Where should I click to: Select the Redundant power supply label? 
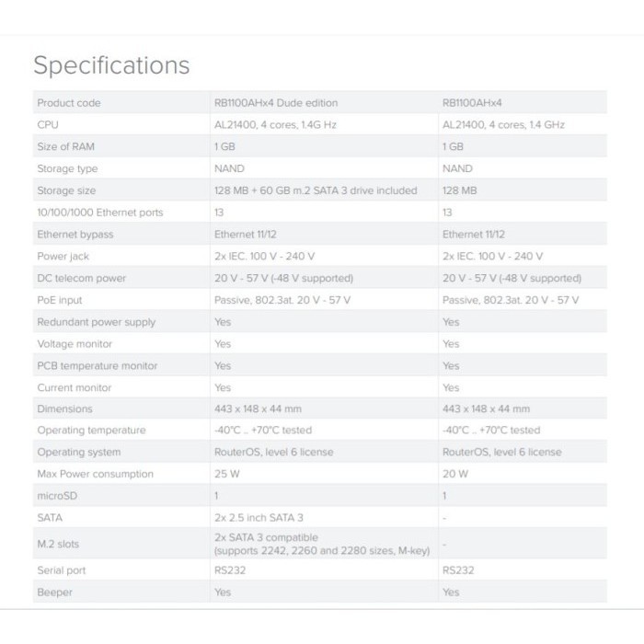(97, 322)
